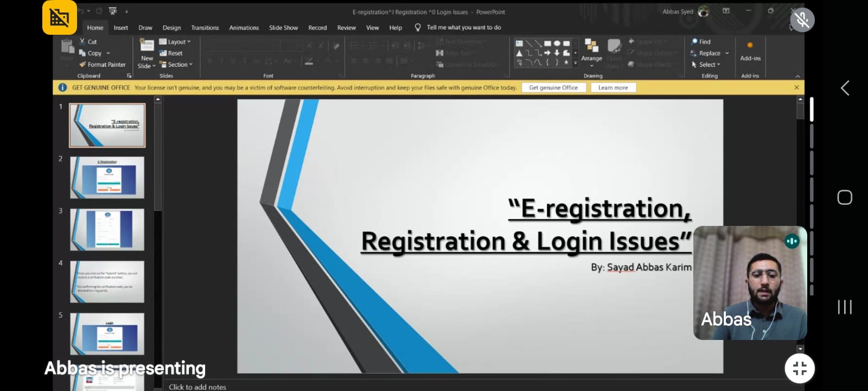
Task: Choose the triangle shape in gallery
Action: [519, 53]
